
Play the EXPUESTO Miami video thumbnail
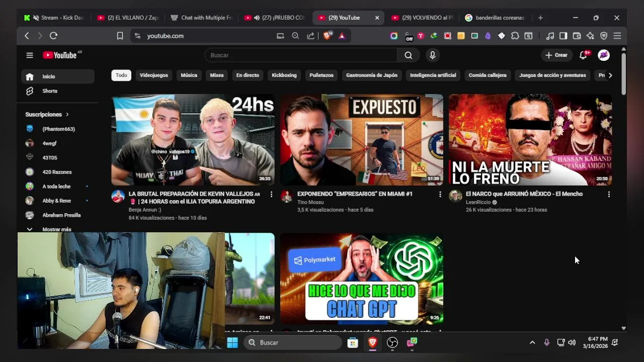(362, 140)
